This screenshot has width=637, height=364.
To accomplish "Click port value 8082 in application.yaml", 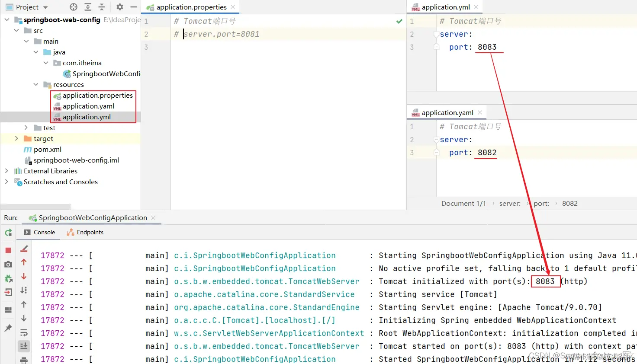I will pyautogui.click(x=487, y=153).
